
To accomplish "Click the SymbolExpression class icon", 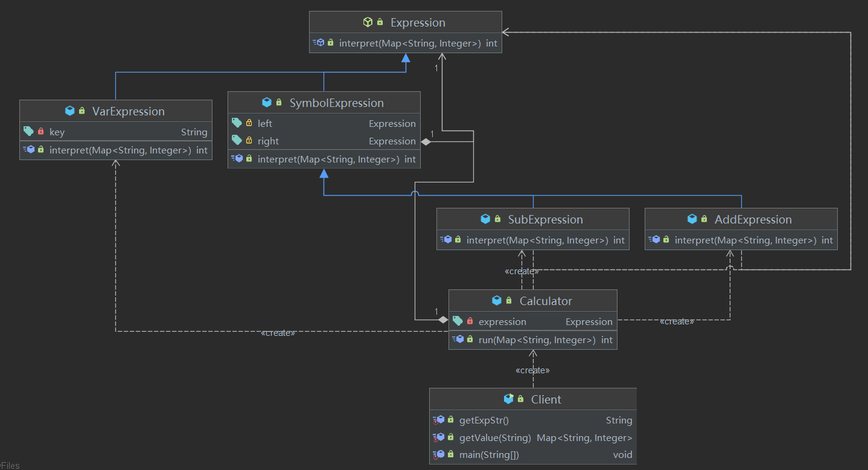I will coord(267,103).
